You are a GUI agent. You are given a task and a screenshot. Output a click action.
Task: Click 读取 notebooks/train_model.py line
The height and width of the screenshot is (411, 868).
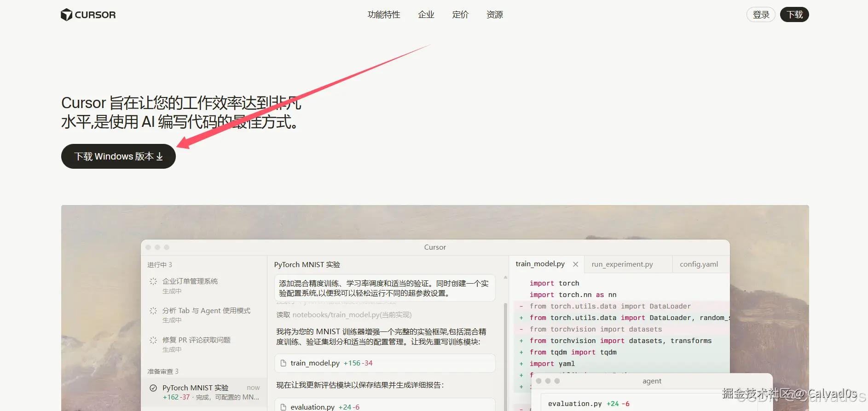(x=344, y=315)
